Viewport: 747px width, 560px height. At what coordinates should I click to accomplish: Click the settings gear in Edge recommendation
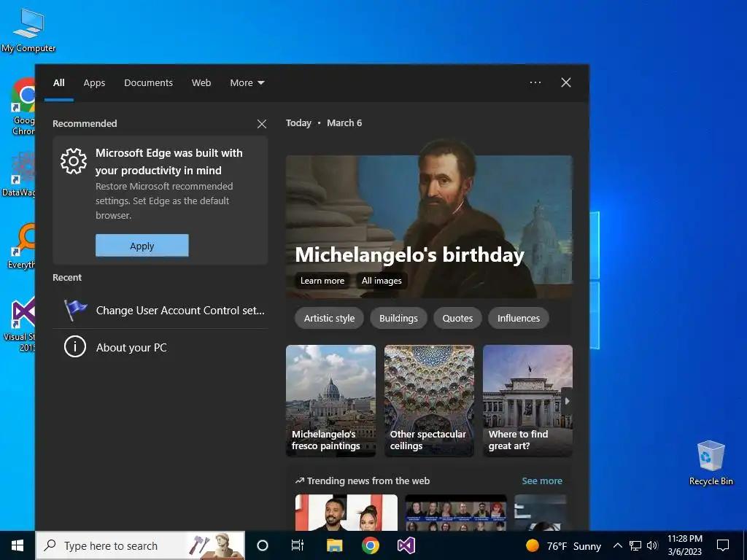[x=74, y=161]
